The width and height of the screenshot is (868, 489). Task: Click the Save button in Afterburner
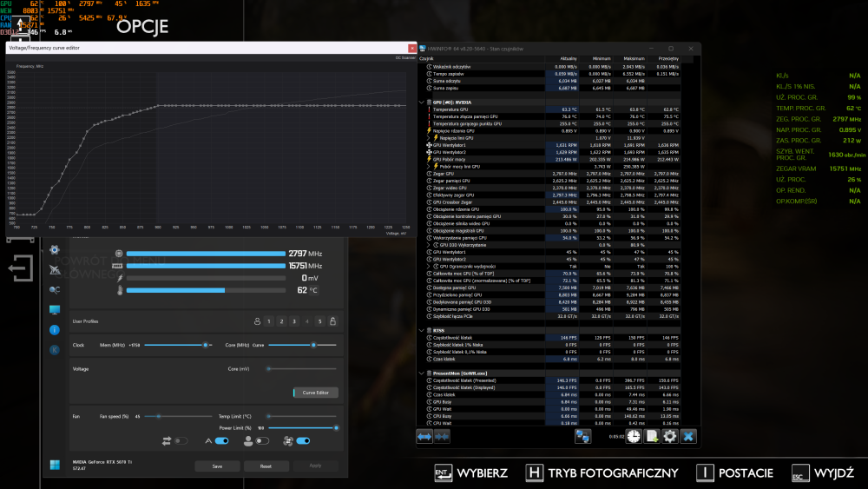(x=217, y=466)
